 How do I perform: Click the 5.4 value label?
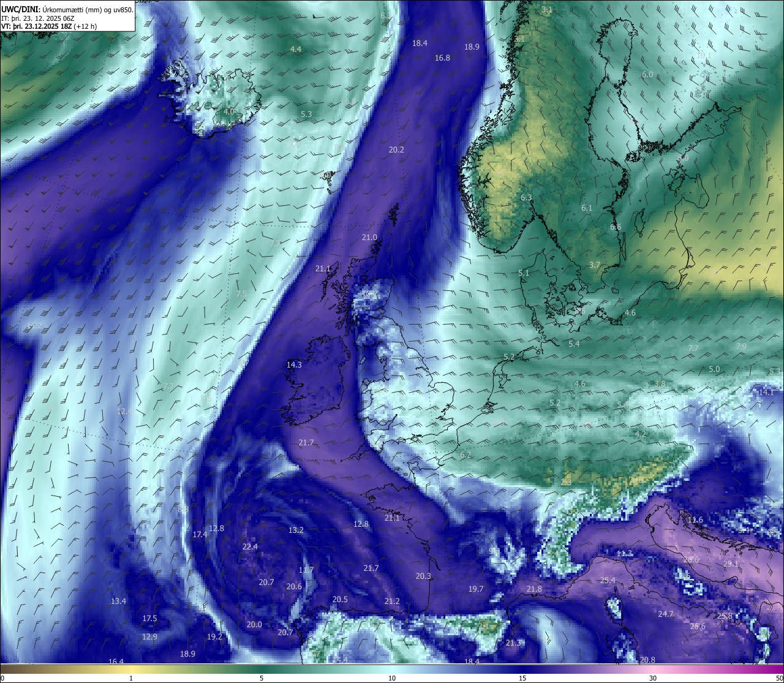click(574, 344)
